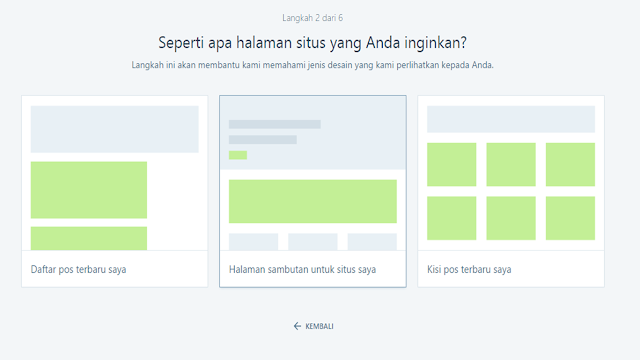The height and width of the screenshot is (360, 640).
Task: Click the subtitle starting 'Langkah ini akan membantu kami'
Action: (313, 65)
